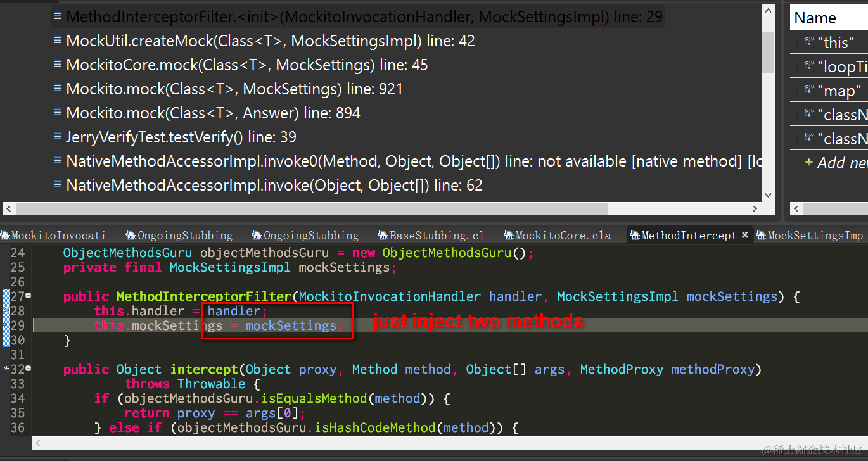
Task: Select frame Mockito.mock(Class<T>, Answer) line: 894
Action: (x=213, y=113)
